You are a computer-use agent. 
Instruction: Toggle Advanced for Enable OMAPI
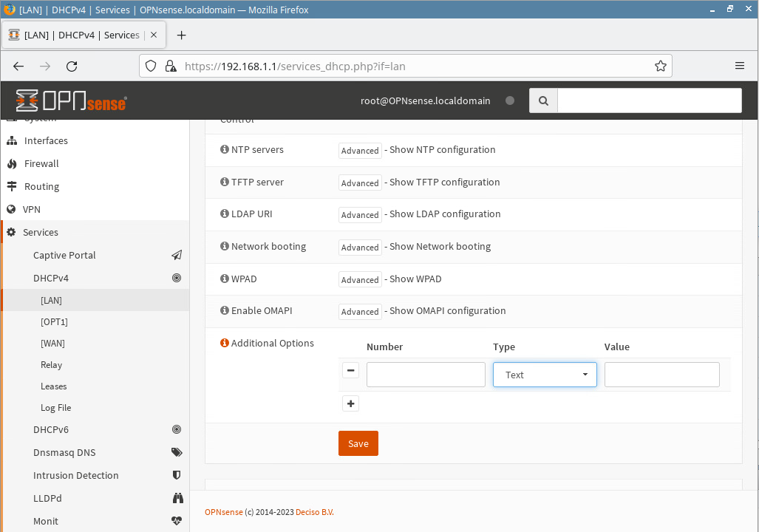(x=360, y=312)
